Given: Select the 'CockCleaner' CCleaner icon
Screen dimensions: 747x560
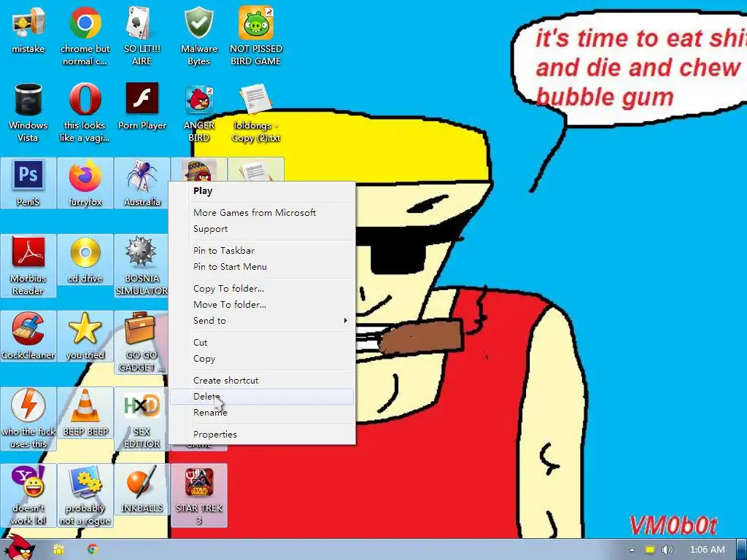Looking at the screenshot, I should (x=28, y=336).
